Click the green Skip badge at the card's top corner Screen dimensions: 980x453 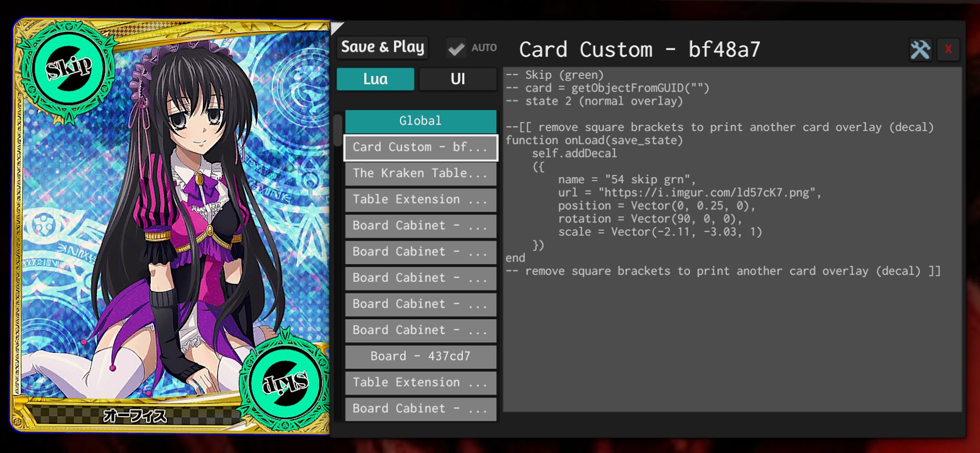(68, 69)
